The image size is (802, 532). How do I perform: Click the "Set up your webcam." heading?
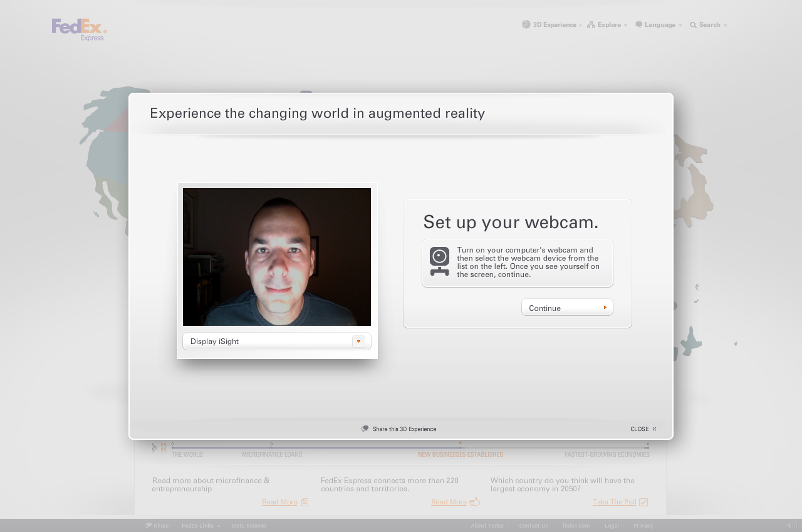[511, 222]
